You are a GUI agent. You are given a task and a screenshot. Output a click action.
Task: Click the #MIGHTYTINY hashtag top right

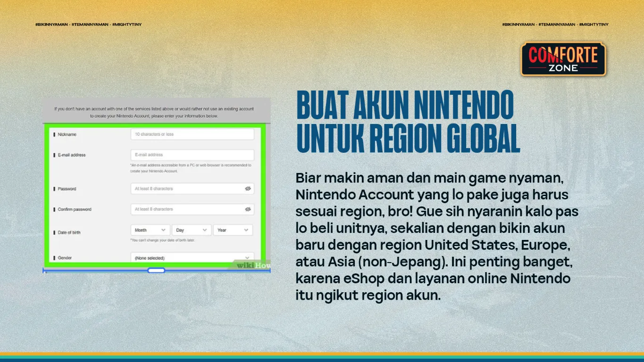coord(594,25)
